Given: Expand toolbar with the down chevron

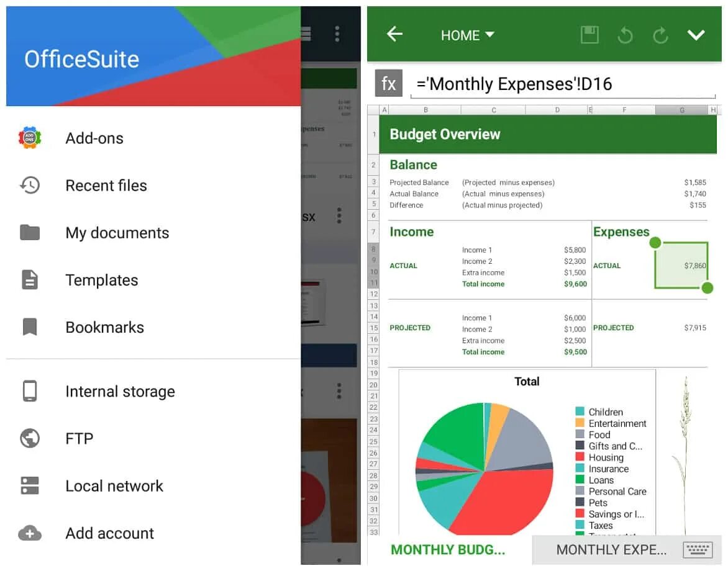Looking at the screenshot, I should (696, 35).
